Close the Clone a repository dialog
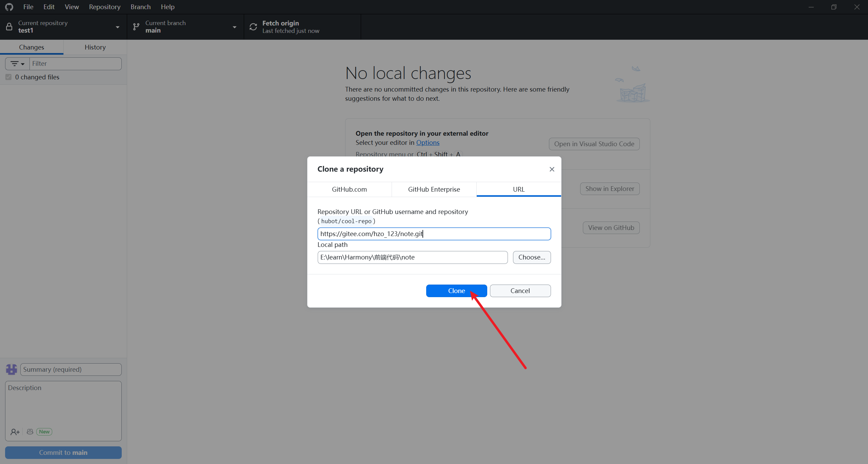Viewport: 868px width, 464px height. [552, 169]
